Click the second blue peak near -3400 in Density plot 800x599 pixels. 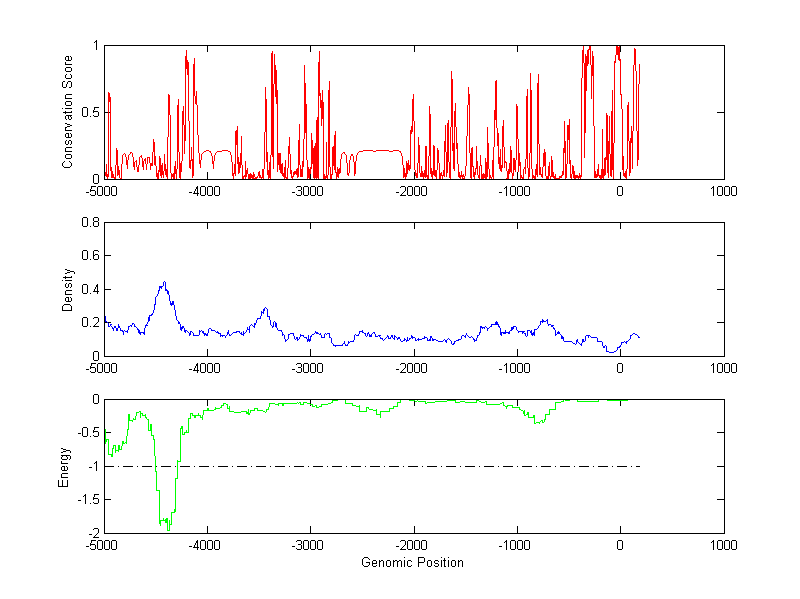(x=265, y=310)
